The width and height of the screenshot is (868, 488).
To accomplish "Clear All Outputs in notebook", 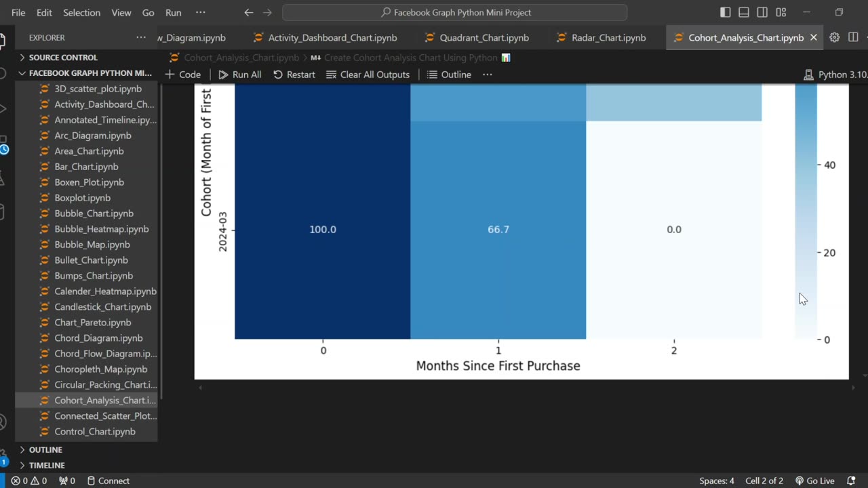I will tap(368, 75).
